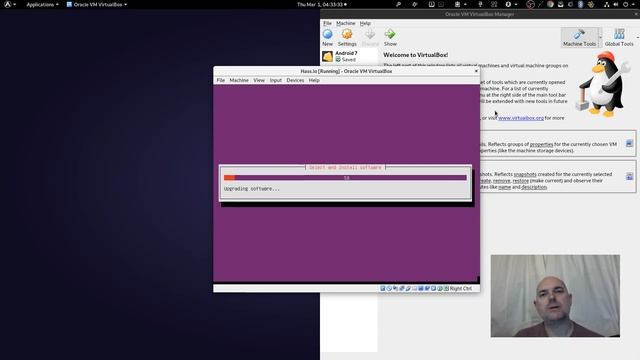Viewport: 640px width, 360px height.
Task: Open Machine menu in Hass.io VM window
Action: pos(239,80)
